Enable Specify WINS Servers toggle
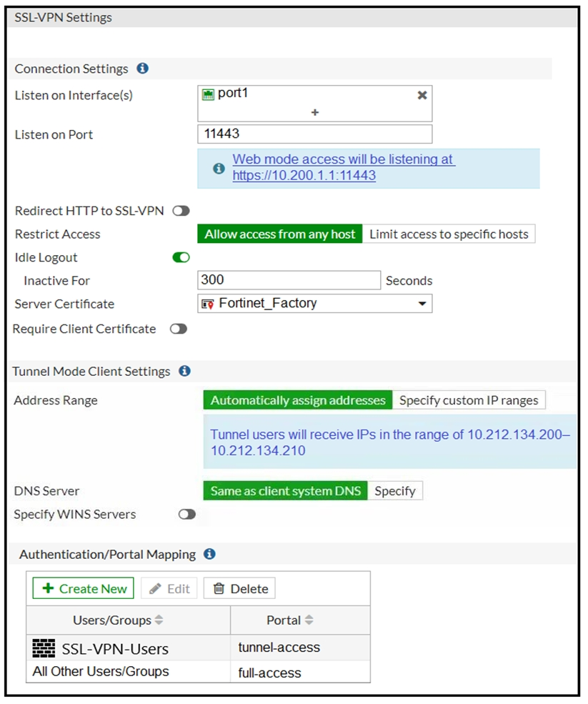Viewport: 588px width, 704px height. [186, 514]
